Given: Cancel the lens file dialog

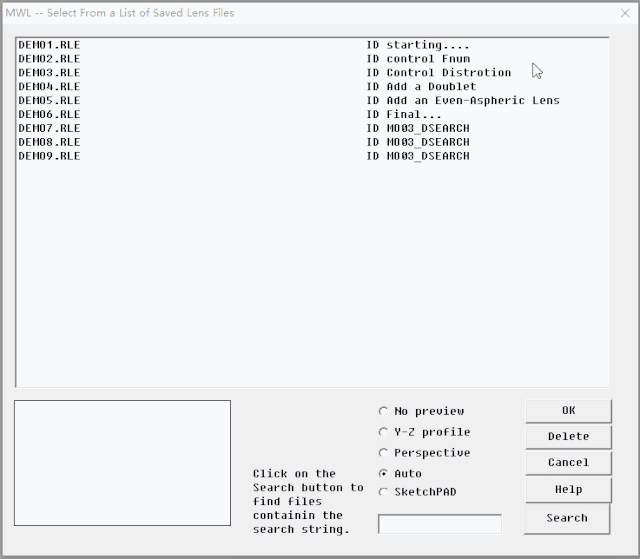Looking at the screenshot, I should pyautogui.click(x=568, y=463).
